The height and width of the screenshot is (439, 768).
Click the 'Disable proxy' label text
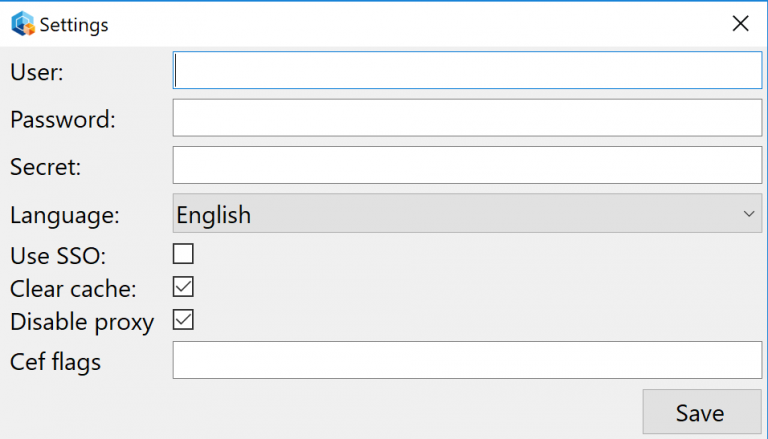(x=82, y=322)
